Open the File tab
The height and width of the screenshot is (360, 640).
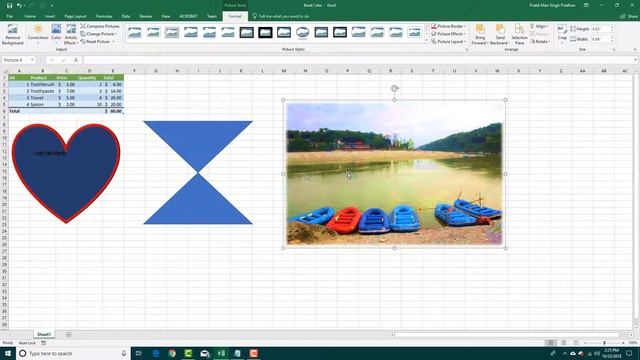coord(9,16)
